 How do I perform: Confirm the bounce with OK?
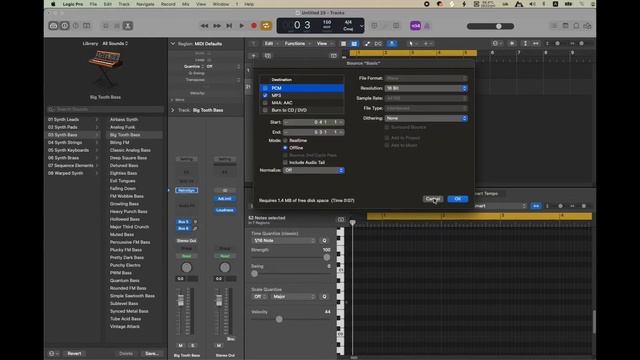click(458, 199)
